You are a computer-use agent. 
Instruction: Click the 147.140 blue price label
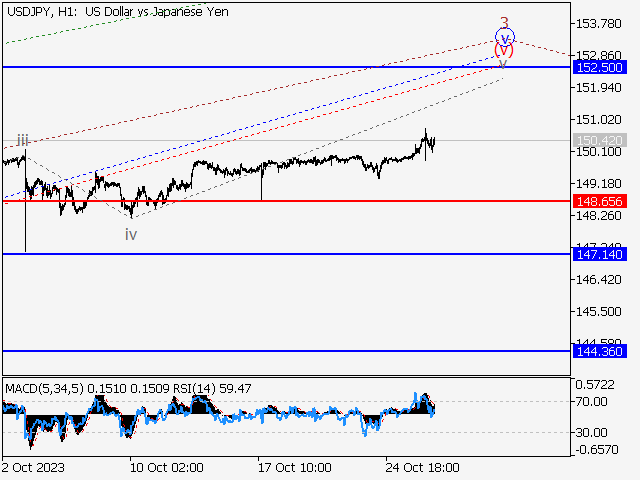click(x=600, y=255)
